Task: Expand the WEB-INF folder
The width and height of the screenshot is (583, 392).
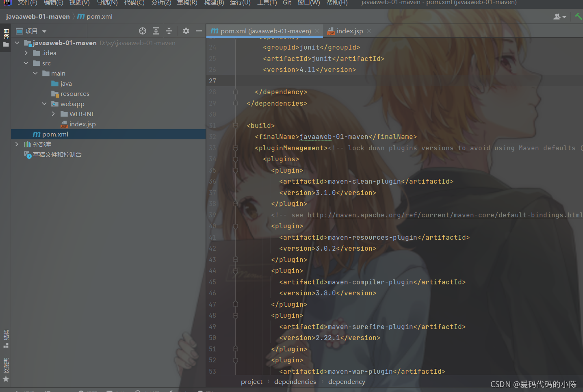Action: point(53,114)
